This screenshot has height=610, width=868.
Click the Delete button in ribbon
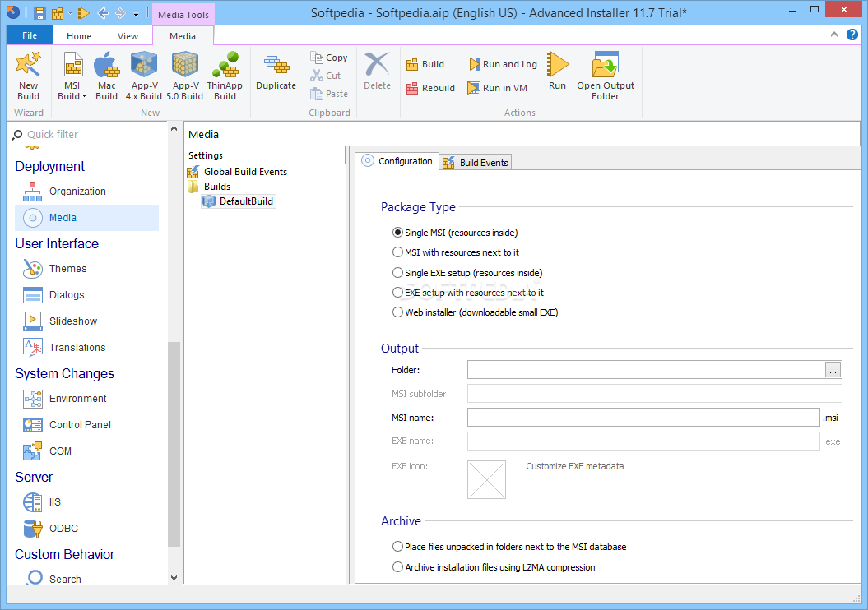377,72
